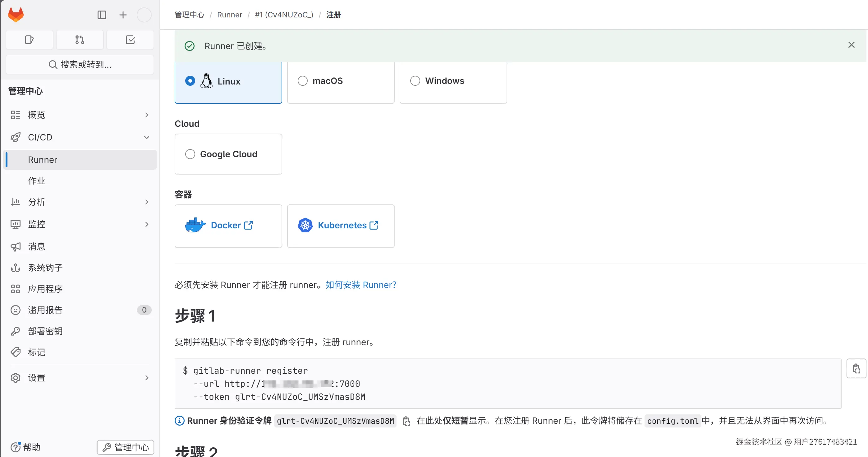Dismiss the Runner 已创建 alert banner
This screenshot has width=868, height=457.
tap(851, 45)
